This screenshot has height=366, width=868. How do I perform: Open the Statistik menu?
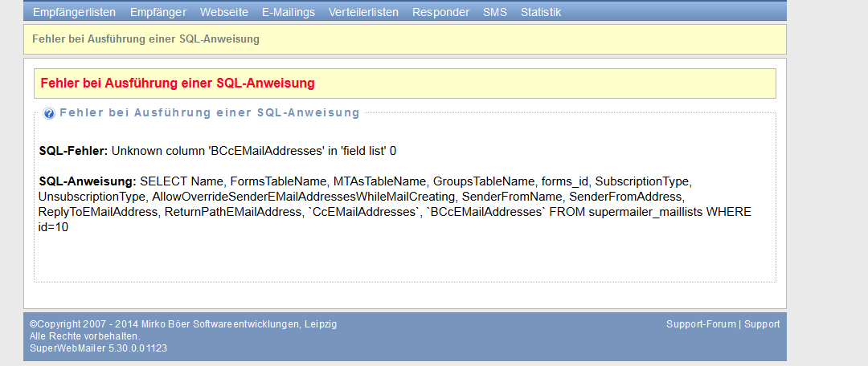point(541,12)
